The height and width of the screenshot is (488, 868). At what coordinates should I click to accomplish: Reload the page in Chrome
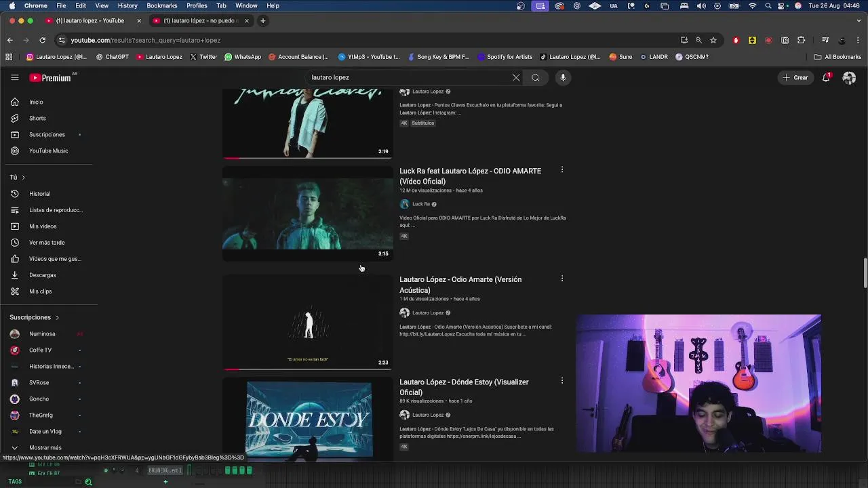click(x=42, y=40)
